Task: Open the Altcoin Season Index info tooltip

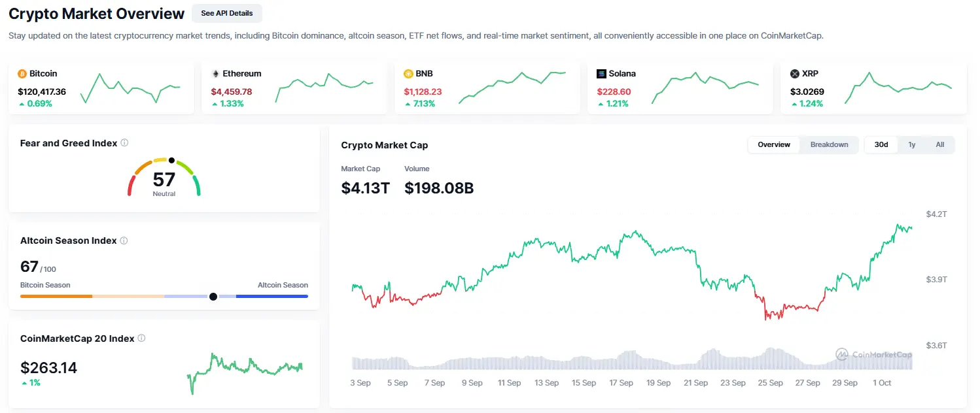Action: (x=123, y=240)
